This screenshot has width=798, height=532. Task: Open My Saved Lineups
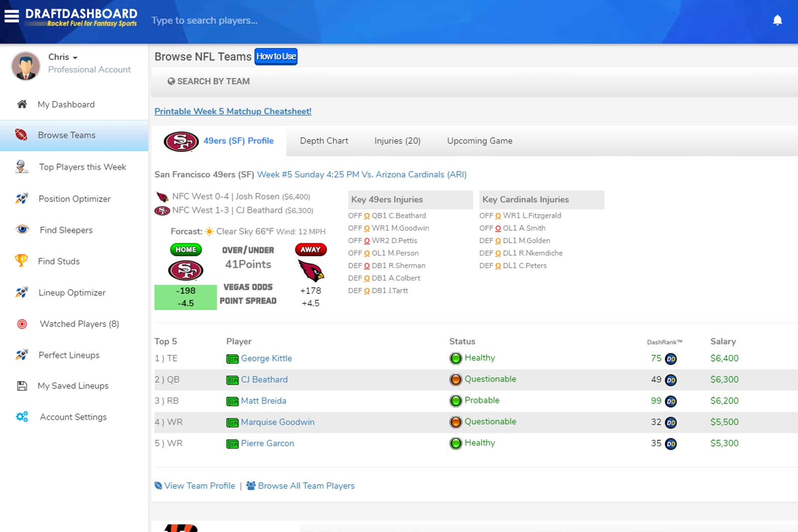coord(74,386)
